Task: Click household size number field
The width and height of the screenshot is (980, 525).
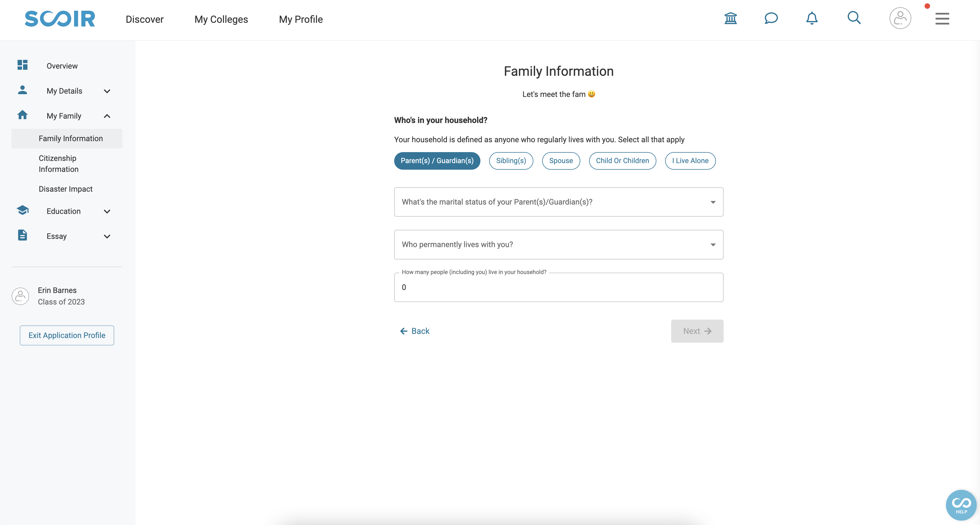Action: [558, 287]
